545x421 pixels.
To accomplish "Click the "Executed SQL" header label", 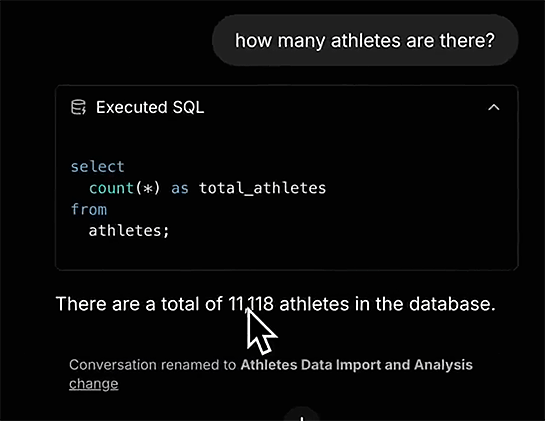I will 150,107.
